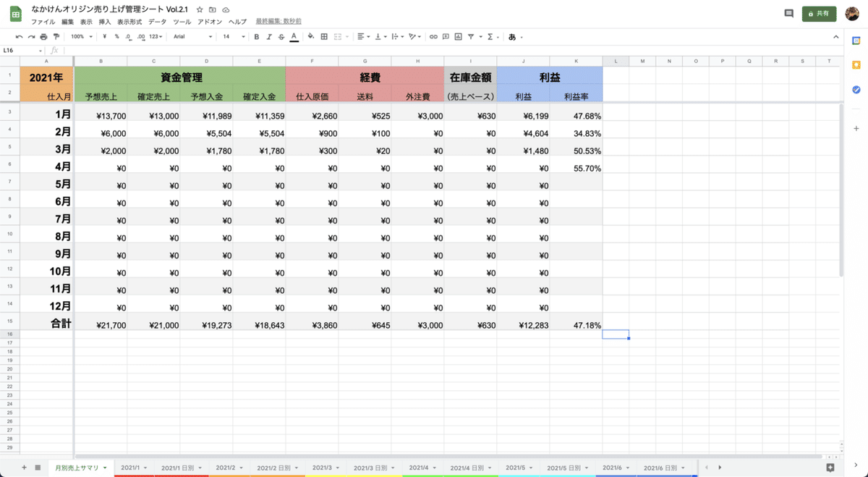The height and width of the screenshot is (477, 868).
Task: Toggle italic formatting
Action: click(269, 36)
